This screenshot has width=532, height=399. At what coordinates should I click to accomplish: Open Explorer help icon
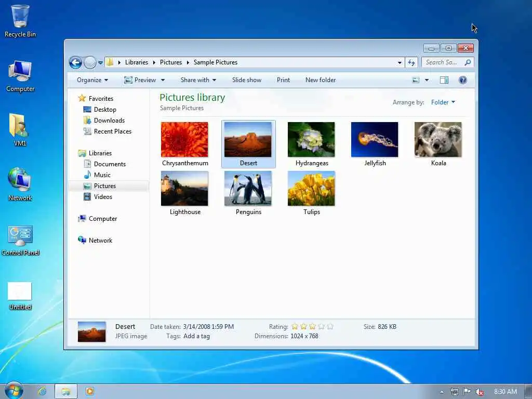click(x=463, y=80)
